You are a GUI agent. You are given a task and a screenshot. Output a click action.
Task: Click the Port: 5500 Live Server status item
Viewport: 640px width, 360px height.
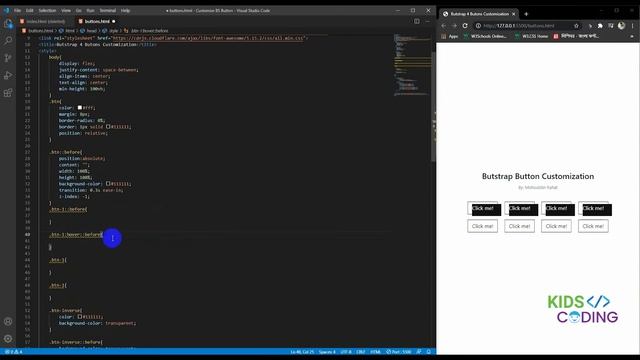pos(399,352)
